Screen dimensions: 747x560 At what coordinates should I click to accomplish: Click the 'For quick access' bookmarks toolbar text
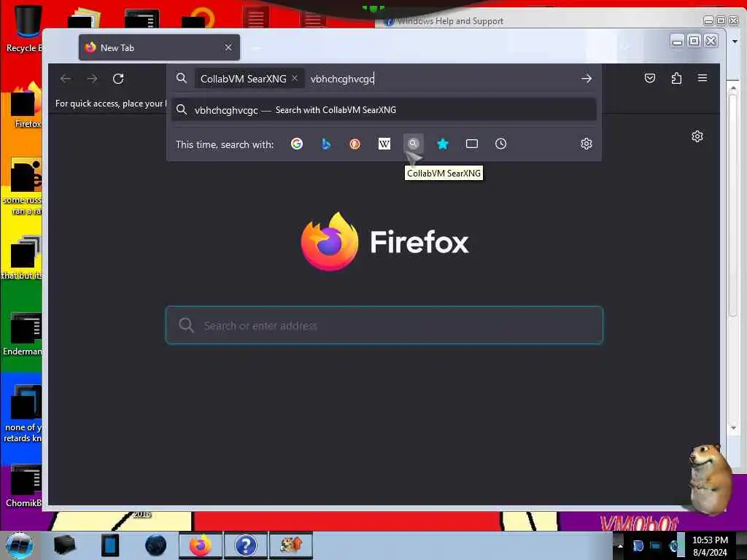point(111,104)
